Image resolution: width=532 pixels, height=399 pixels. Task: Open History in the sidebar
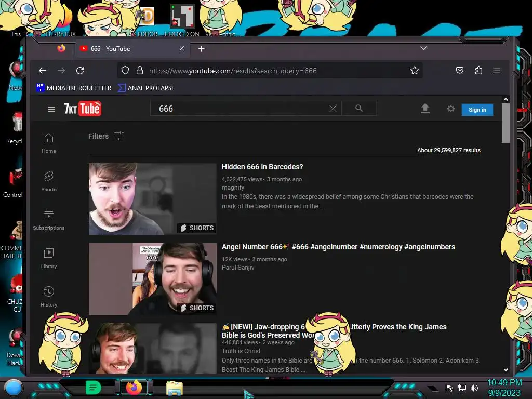[48, 297]
